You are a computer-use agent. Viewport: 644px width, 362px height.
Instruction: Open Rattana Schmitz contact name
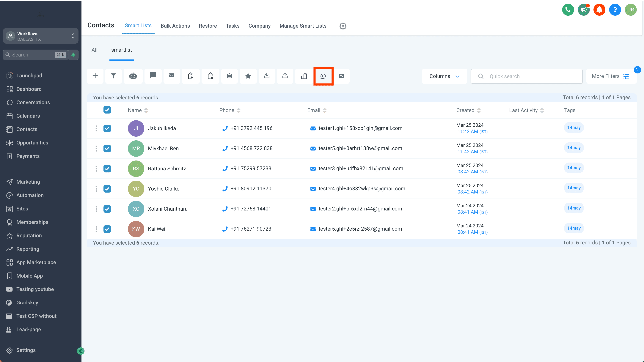(x=167, y=169)
